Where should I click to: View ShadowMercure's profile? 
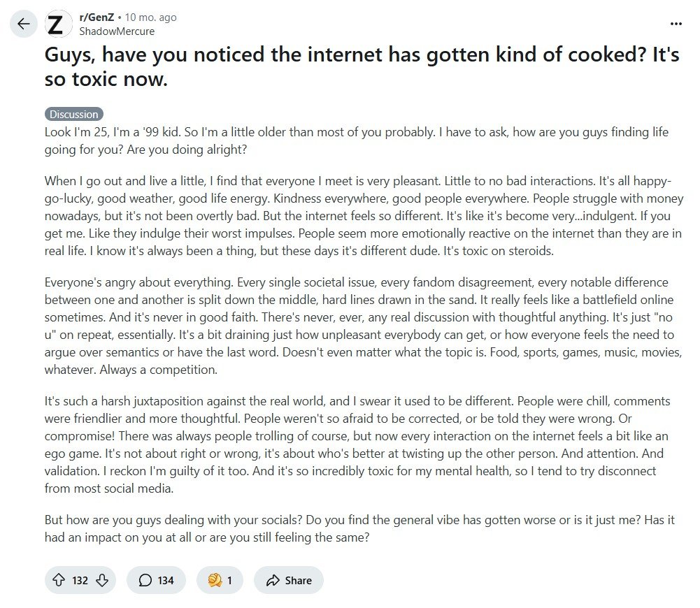point(117,31)
